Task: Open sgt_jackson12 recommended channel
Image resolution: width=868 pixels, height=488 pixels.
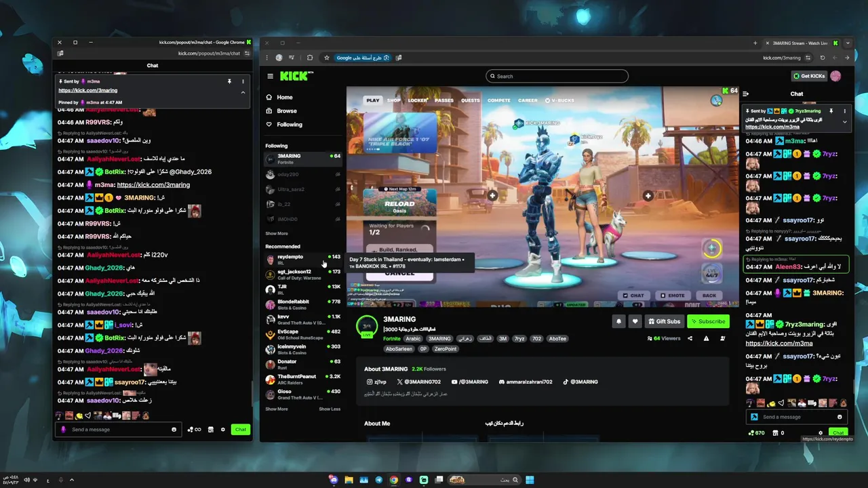Action: 302,274
